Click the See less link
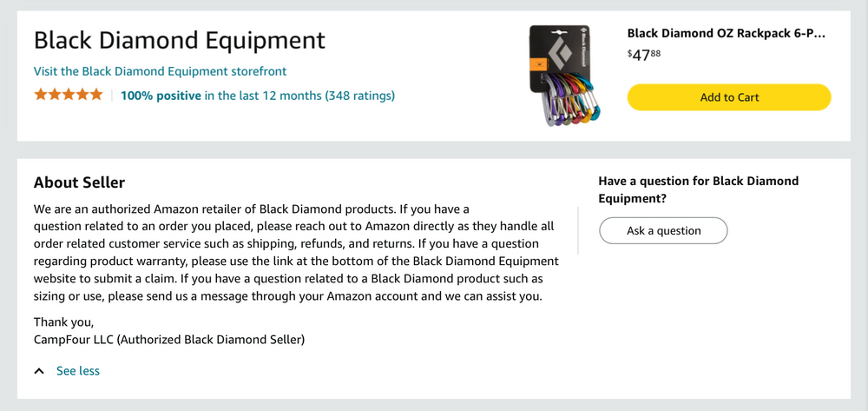This screenshot has height=411, width=868. [78, 371]
